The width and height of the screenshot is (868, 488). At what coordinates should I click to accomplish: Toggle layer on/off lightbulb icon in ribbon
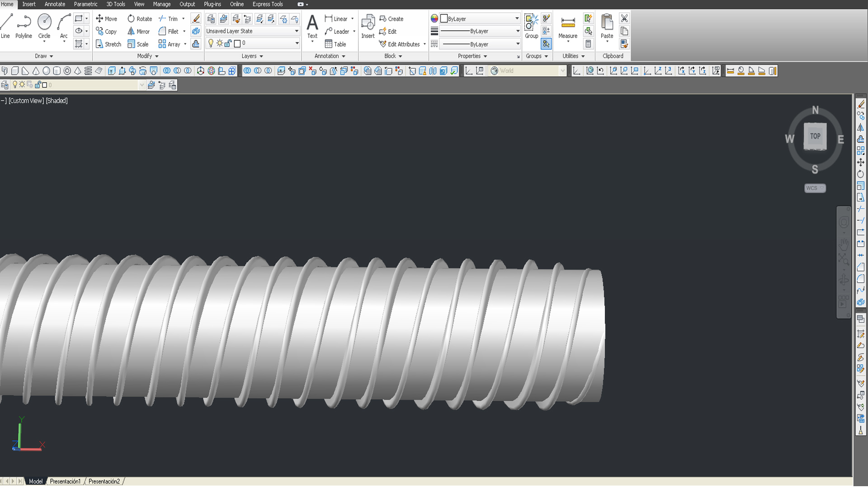click(x=211, y=43)
